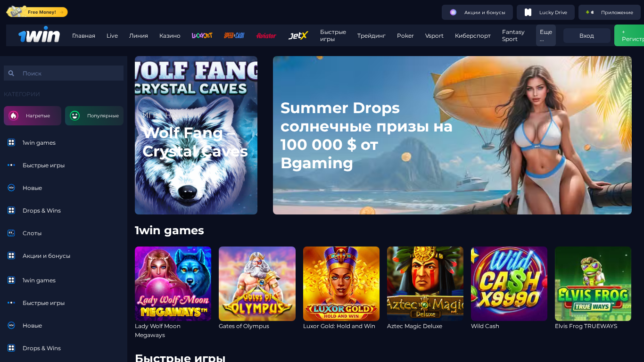This screenshot has width=644, height=362.
Task: Open the JetX game logo
Action: click(298, 35)
